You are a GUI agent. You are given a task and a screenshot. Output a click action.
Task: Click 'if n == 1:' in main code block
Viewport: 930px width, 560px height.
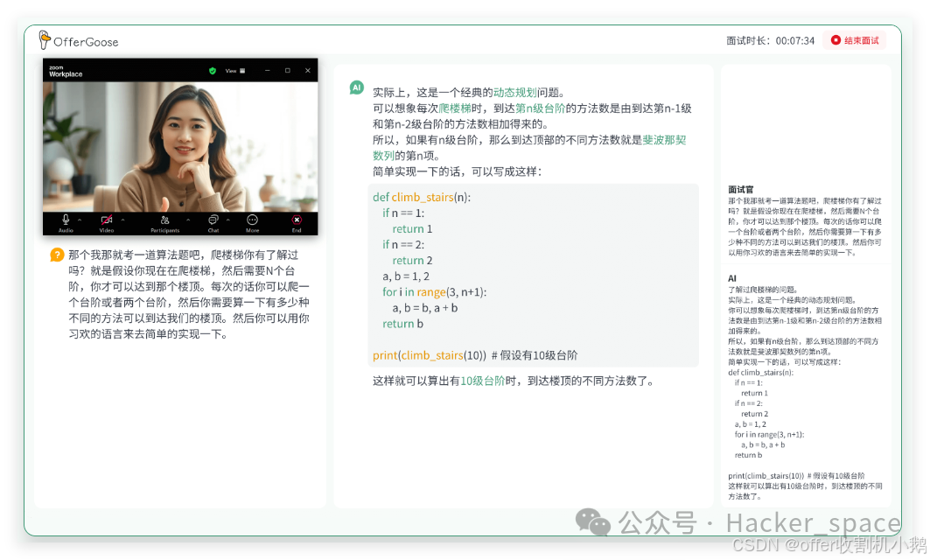point(403,213)
